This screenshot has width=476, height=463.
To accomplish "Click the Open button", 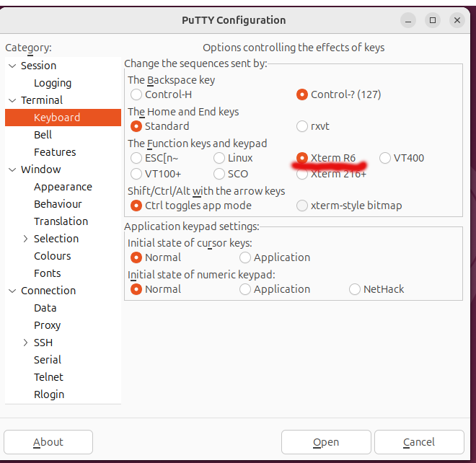I will 326,442.
